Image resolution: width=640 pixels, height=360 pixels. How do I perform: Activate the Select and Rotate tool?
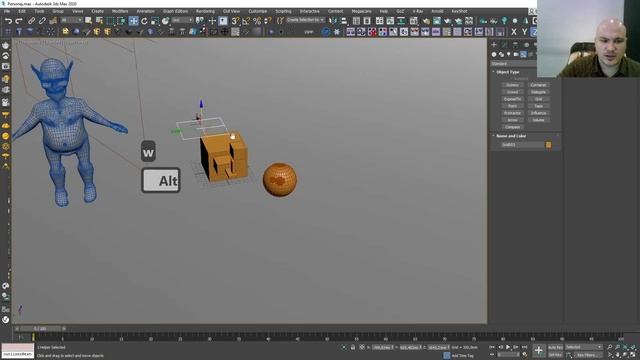pyautogui.click(x=144, y=21)
